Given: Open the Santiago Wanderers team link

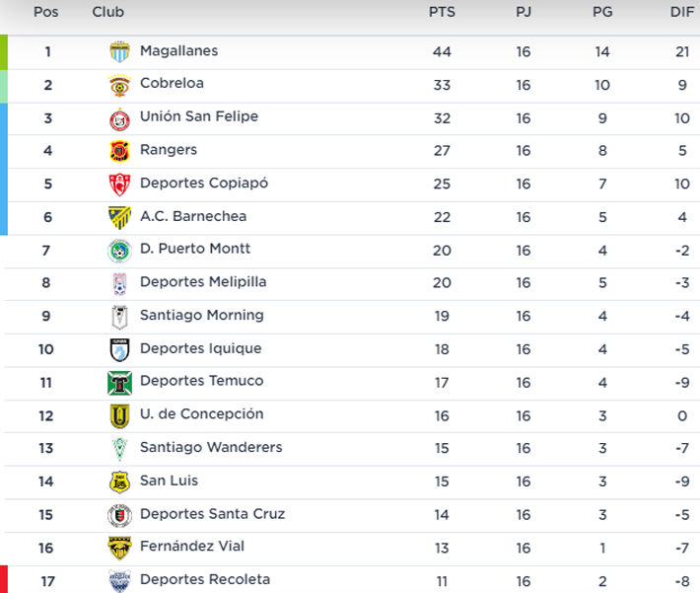Looking at the screenshot, I should pos(211,447).
